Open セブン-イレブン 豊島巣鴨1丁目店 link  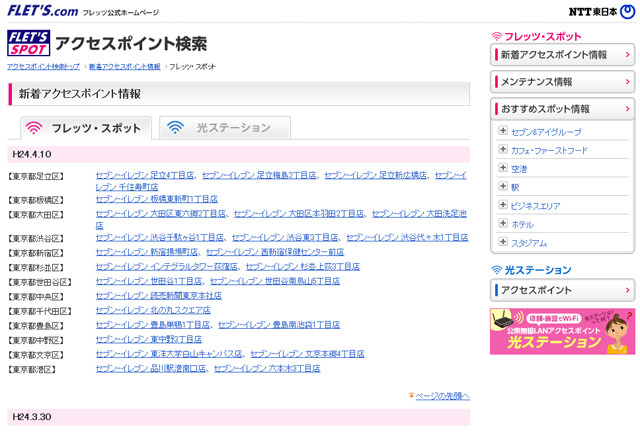(x=153, y=325)
